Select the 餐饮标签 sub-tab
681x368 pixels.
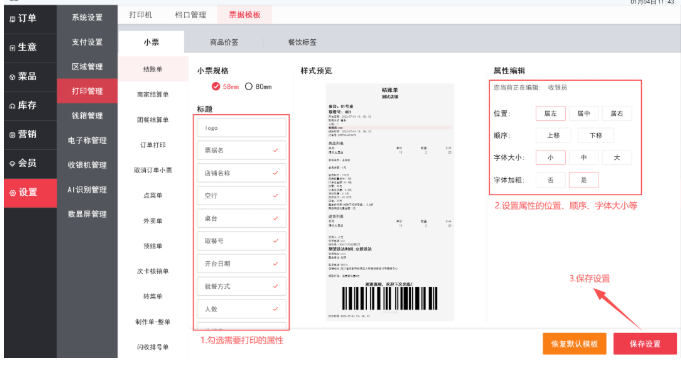[x=302, y=42]
